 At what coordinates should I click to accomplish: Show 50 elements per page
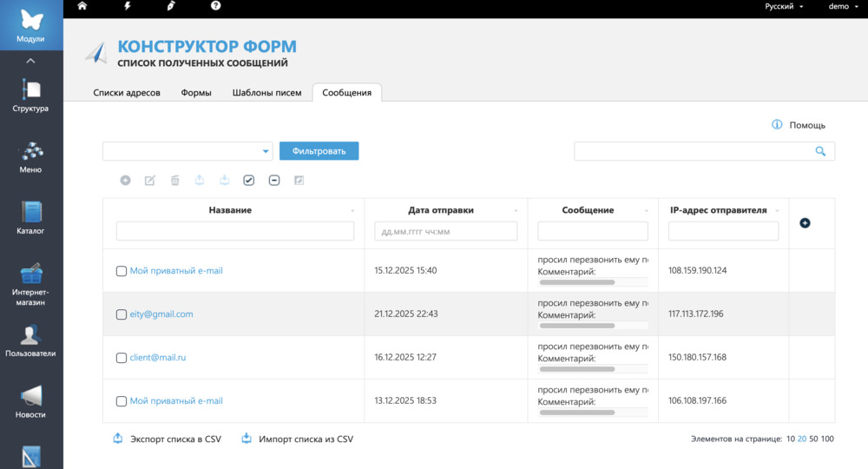(x=814, y=439)
